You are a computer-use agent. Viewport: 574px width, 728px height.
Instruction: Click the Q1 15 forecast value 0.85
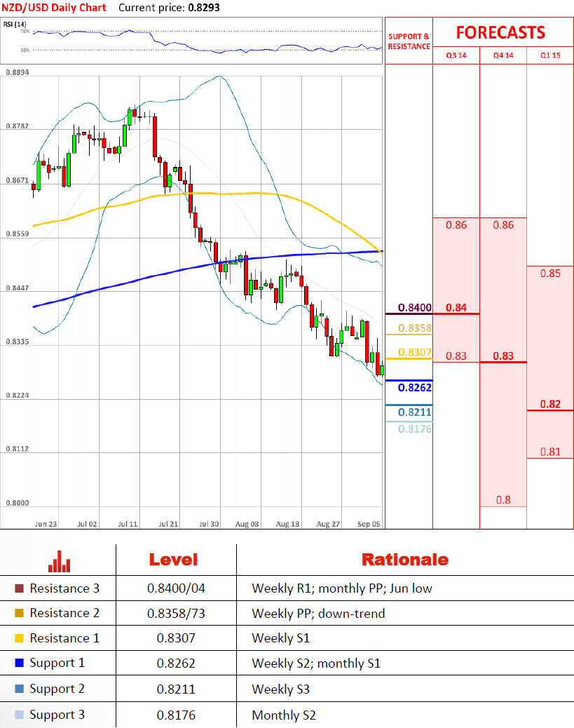tap(550, 273)
